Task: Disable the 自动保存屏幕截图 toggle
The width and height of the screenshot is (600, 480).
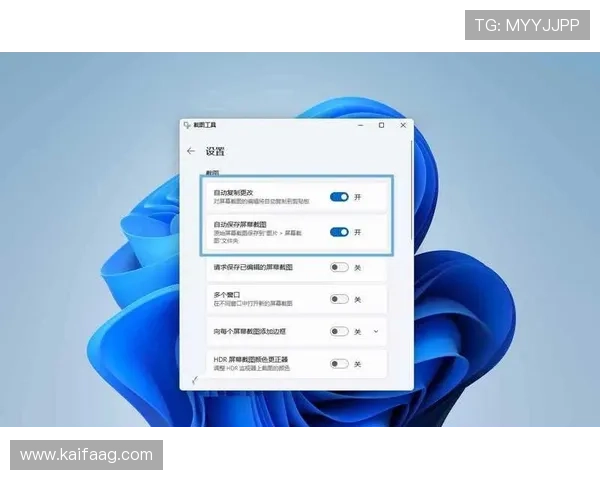Action: (x=339, y=232)
